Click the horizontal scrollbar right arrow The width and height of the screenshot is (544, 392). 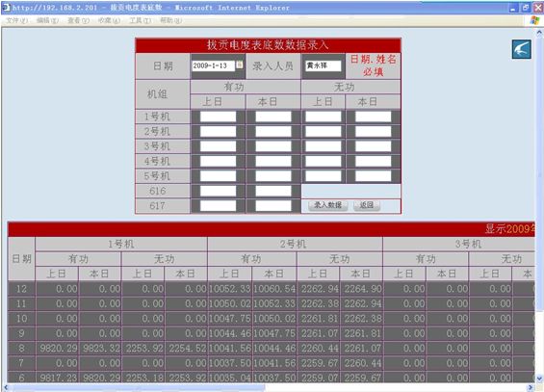tap(531, 387)
